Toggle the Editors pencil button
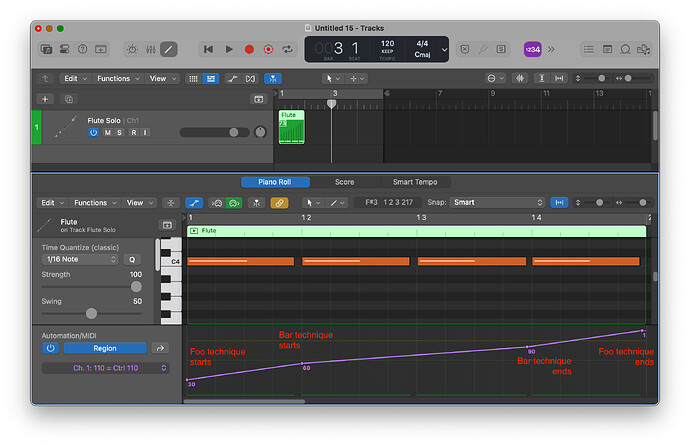The height and width of the screenshot is (446, 690). (x=169, y=49)
